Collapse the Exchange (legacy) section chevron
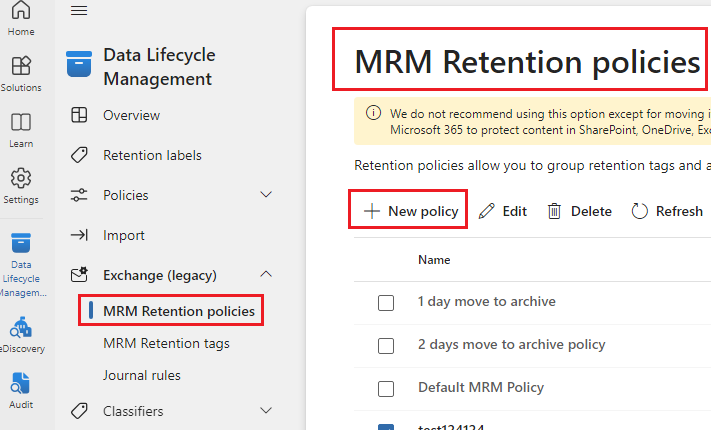Viewport: 711px width, 430px height. [x=266, y=274]
